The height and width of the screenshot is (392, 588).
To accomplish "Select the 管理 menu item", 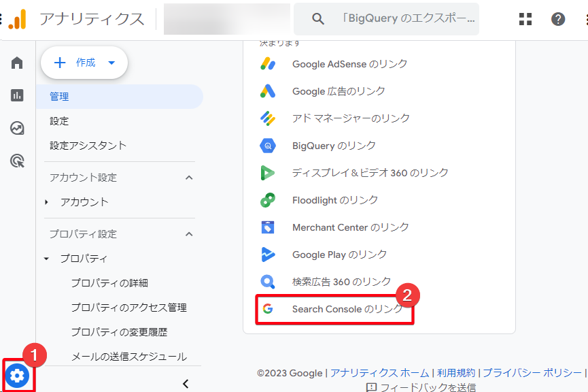I will point(120,97).
